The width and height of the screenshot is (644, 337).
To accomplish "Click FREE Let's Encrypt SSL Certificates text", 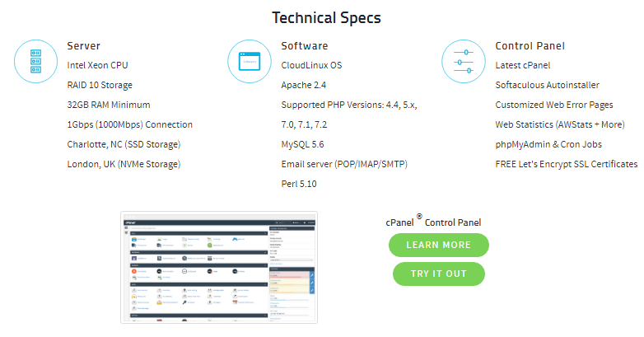I will [x=566, y=164].
